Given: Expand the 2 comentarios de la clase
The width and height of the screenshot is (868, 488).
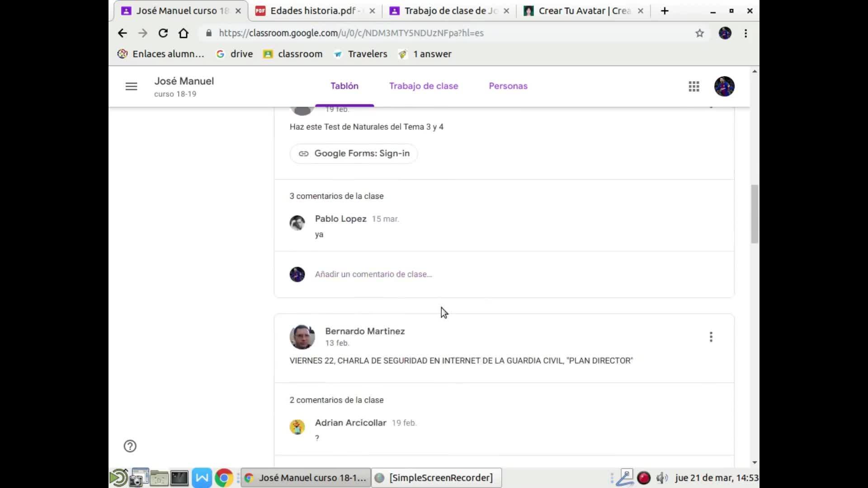Looking at the screenshot, I should (336, 400).
